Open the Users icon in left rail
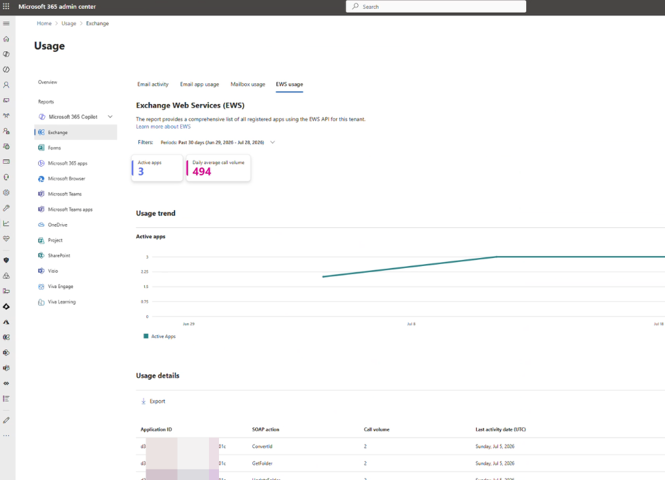The image size is (665, 480). tap(6, 85)
